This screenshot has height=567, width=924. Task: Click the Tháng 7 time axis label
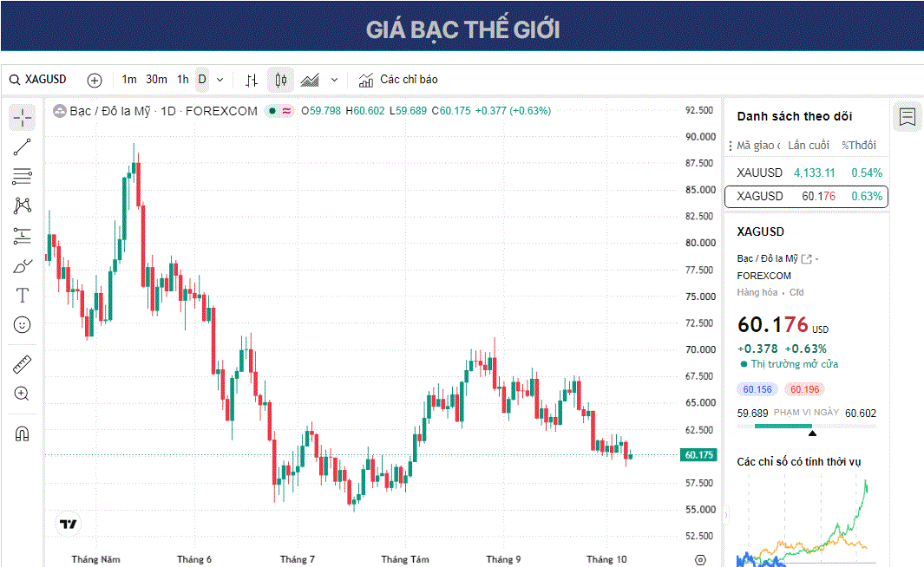(x=297, y=559)
